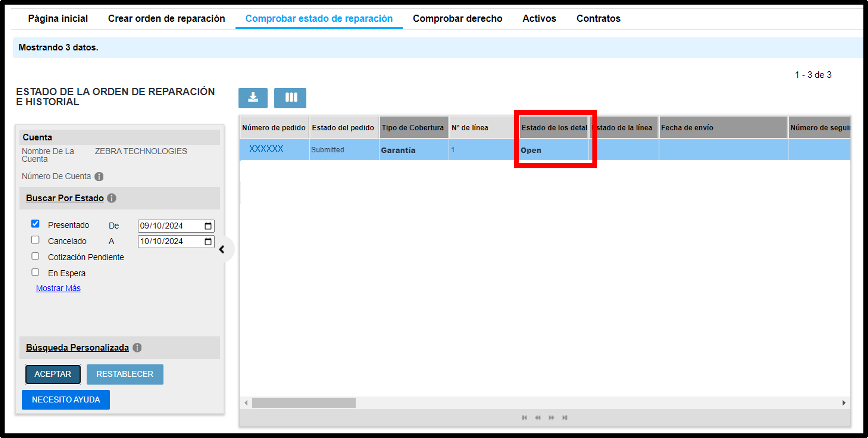Click the download export icon button

[253, 98]
